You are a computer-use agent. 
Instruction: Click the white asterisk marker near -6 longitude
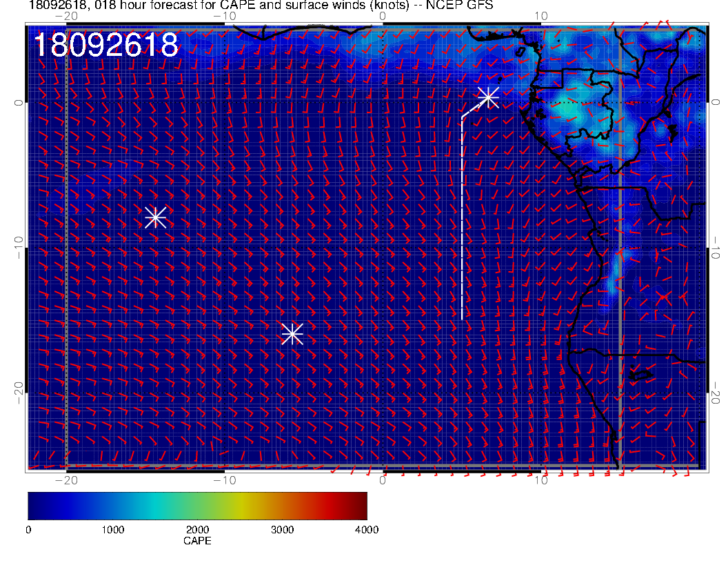[x=292, y=334]
